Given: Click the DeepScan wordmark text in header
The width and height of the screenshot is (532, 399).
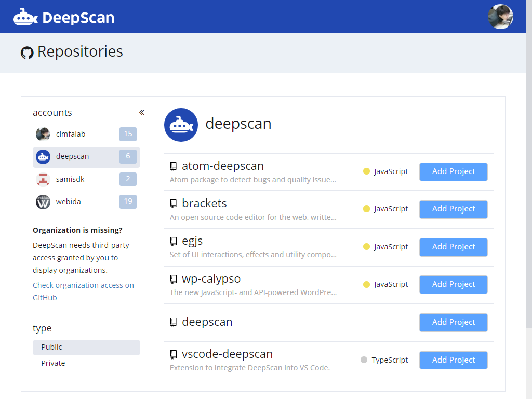Looking at the screenshot, I should [x=78, y=18].
